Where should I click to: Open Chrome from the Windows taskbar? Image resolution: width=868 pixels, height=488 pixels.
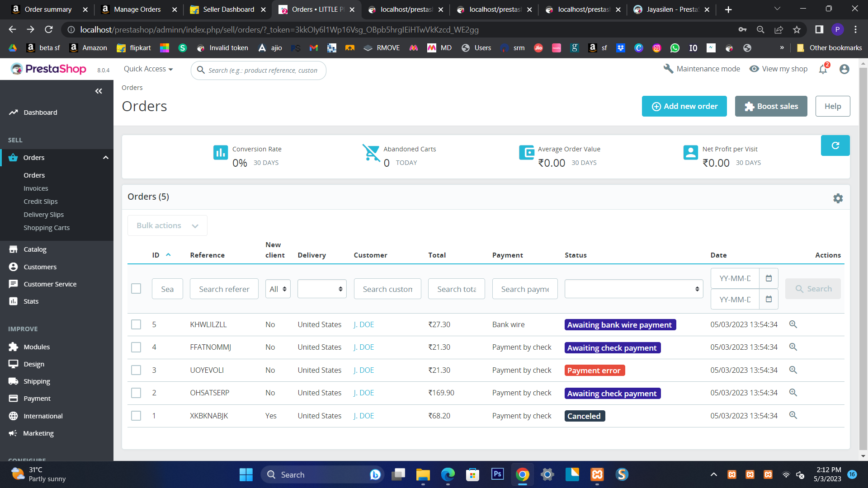click(x=522, y=474)
